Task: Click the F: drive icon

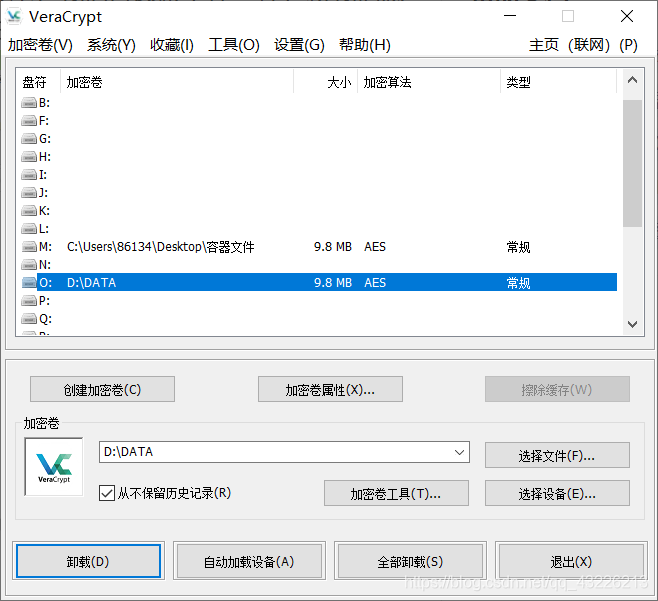Action: click(x=29, y=120)
